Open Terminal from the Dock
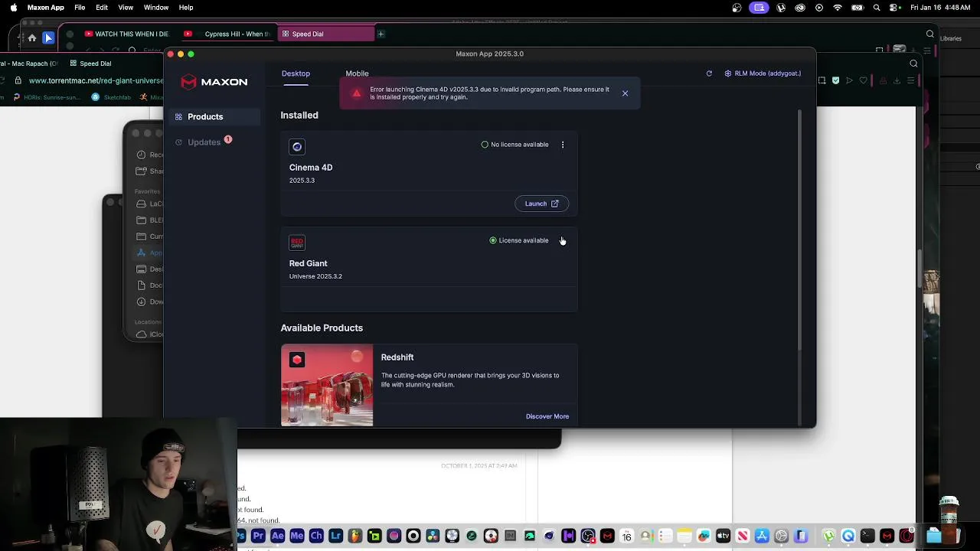 click(x=867, y=536)
